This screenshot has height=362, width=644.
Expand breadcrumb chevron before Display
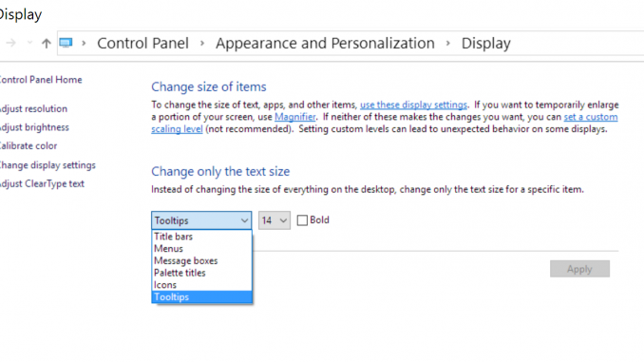(x=447, y=43)
